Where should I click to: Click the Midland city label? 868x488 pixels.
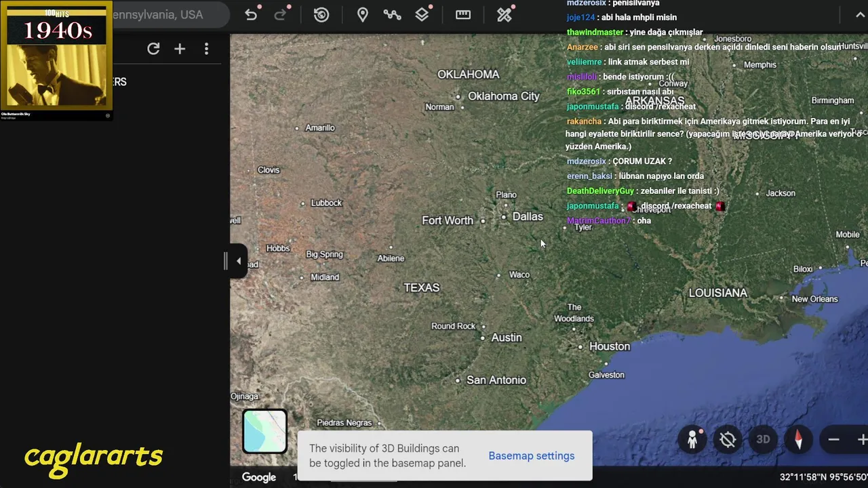[325, 277]
